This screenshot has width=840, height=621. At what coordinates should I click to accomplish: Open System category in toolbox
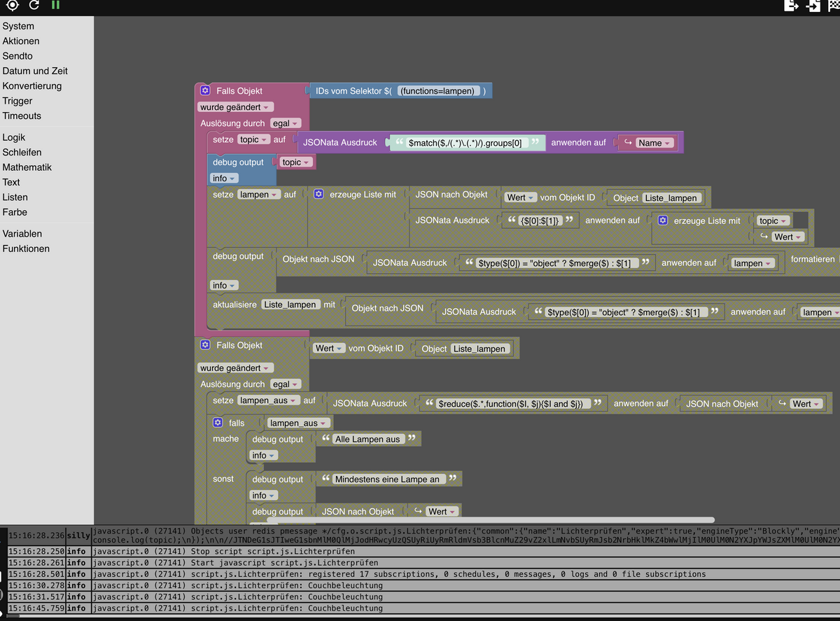tap(18, 26)
